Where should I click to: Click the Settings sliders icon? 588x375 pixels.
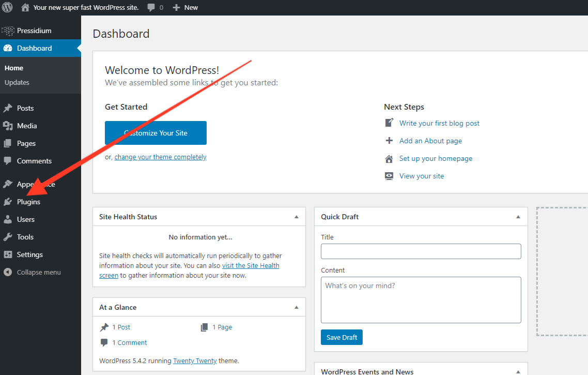click(x=8, y=254)
